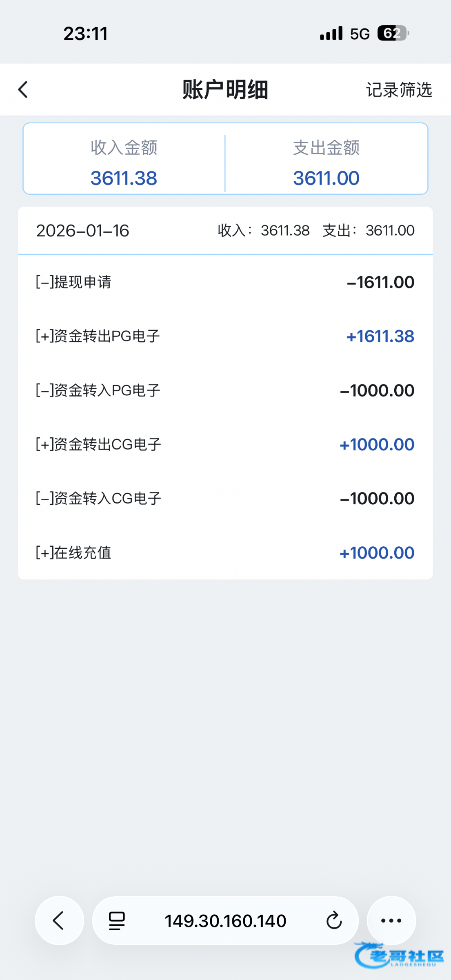This screenshot has width=451, height=980.
Task: Open the 记录筛选 filter
Action: pyautogui.click(x=398, y=90)
